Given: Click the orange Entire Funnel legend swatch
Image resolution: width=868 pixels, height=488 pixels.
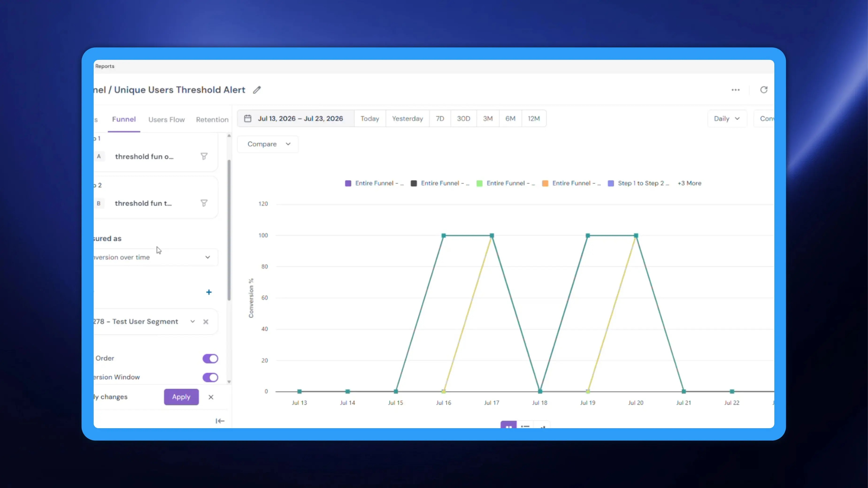Looking at the screenshot, I should tap(545, 183).
